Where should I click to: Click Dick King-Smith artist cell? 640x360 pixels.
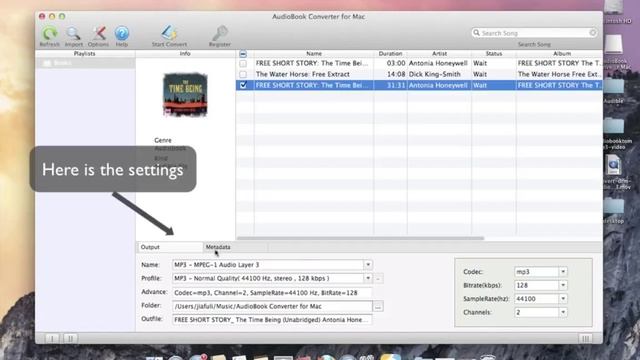coord(439,74)
